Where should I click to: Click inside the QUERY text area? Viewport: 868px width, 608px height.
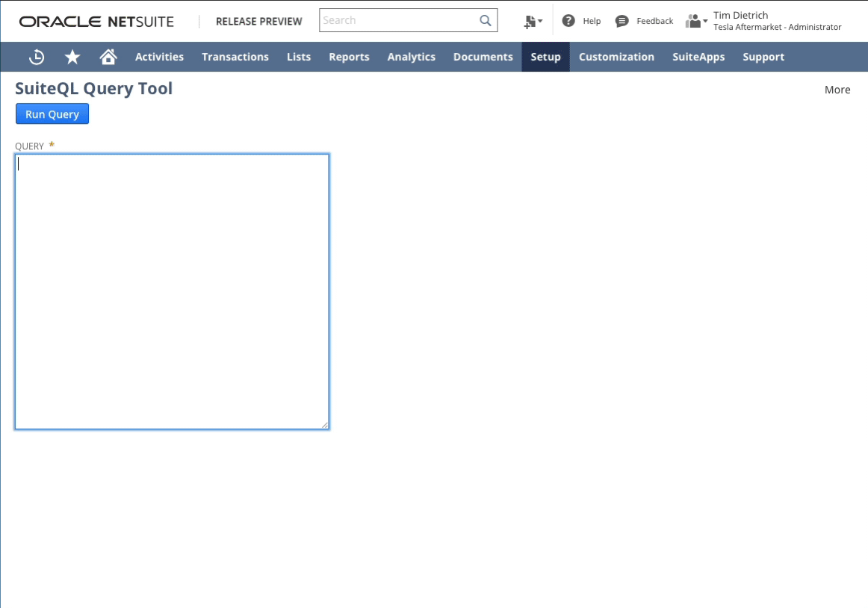click(171, 291)
